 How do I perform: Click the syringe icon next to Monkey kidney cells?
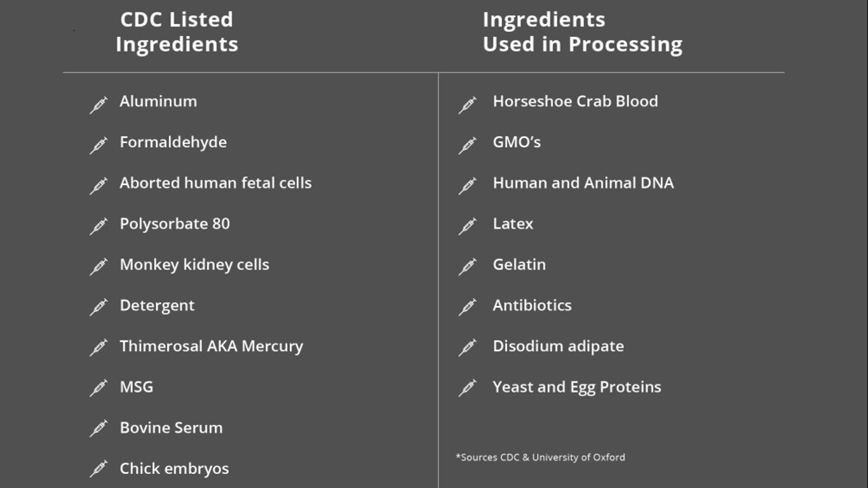(98, 268)
